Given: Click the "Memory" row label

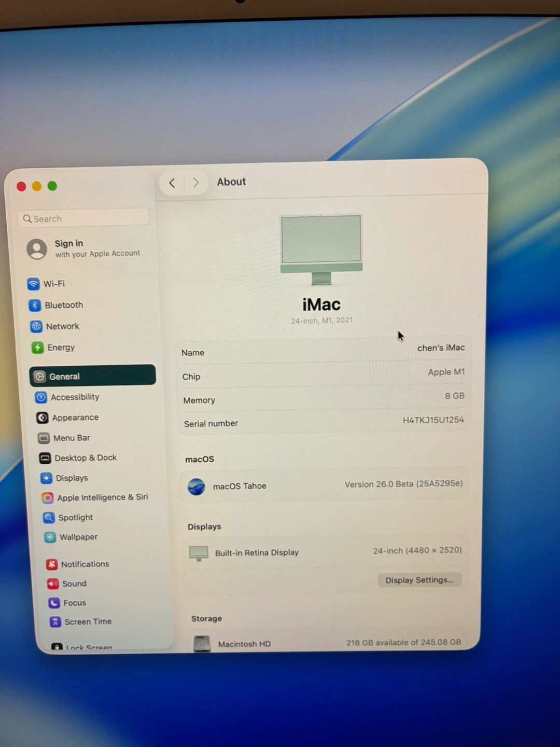Looking at the screenshot, I should click(x=199, y=400).
